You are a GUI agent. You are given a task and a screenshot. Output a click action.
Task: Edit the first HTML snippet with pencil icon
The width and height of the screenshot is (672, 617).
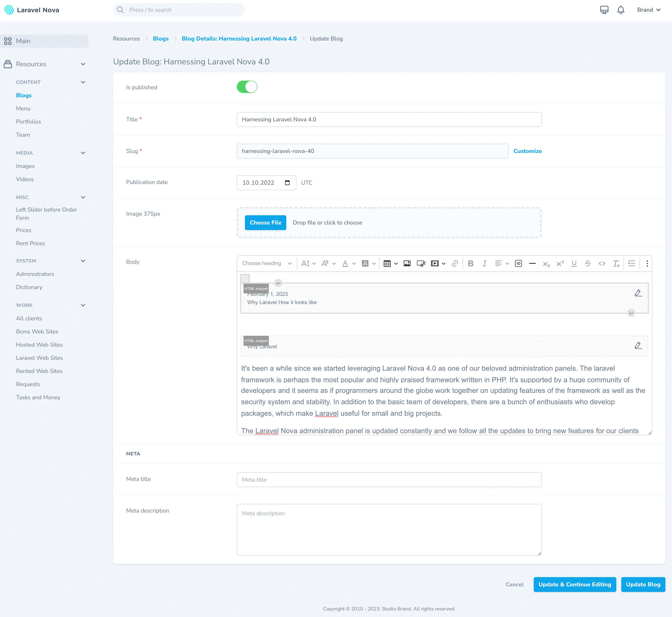(x=638, y=293)
